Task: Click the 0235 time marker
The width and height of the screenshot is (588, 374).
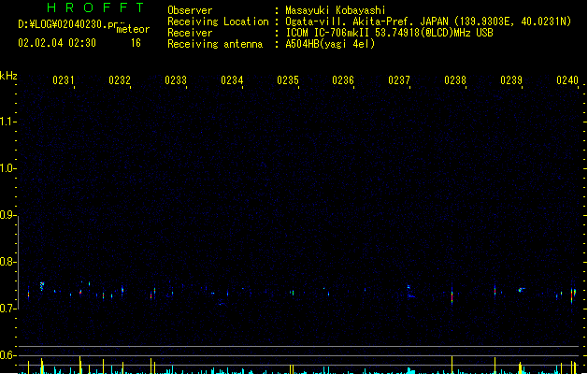Action: (x=288, y=80)
